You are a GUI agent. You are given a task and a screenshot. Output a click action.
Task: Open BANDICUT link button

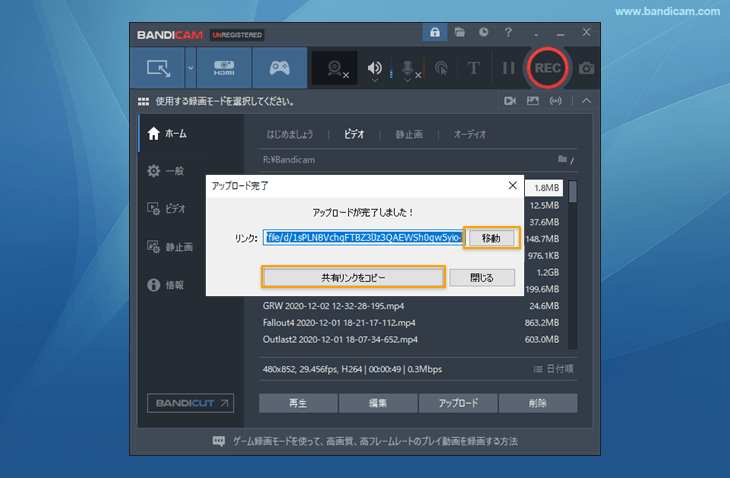tap(190, 403)
